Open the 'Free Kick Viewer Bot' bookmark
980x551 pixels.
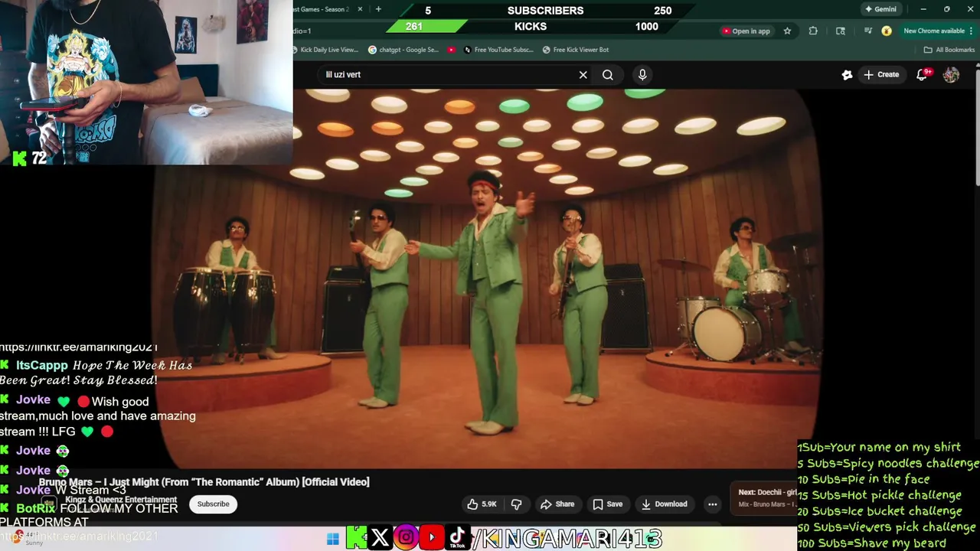point(575,50)
